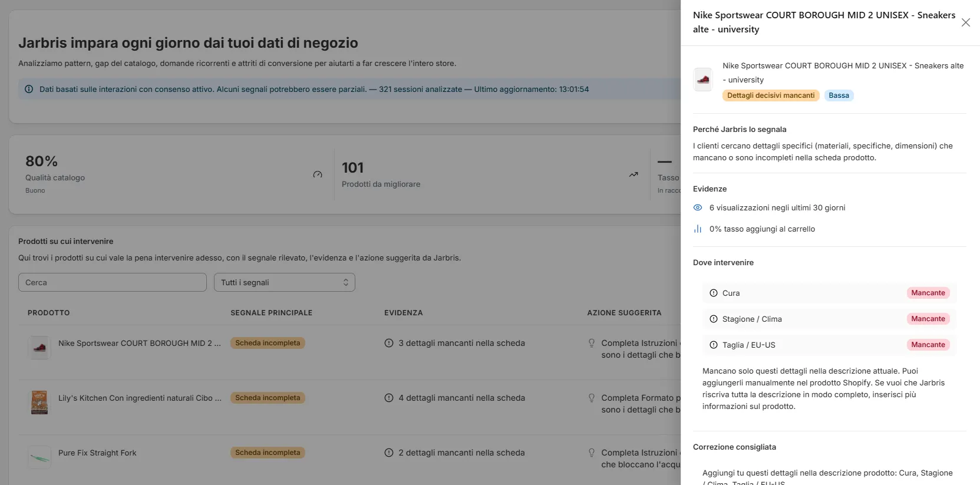Click the AZIONE SUGGERITA column header
Viewport: 980px width, 485px height.
click(x=624, y=313)
